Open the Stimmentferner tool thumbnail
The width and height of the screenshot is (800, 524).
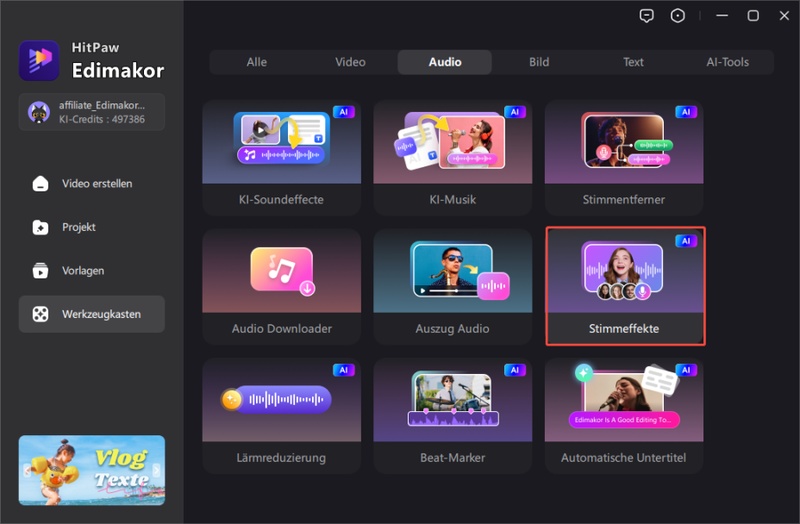(x=624, y=142)
